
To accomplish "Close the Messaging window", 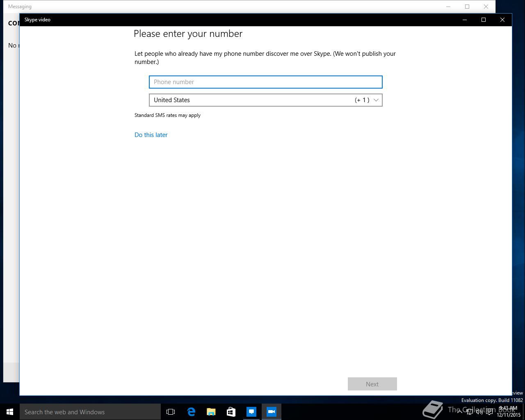I will tap(486, 7).
